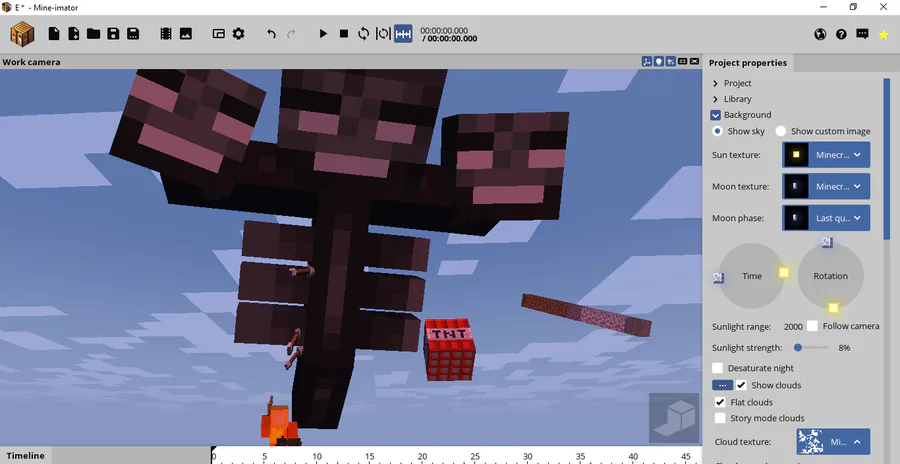The image size is (900, 464).
Task: Open the Moon texture dropdown
Action: point(826,187)
